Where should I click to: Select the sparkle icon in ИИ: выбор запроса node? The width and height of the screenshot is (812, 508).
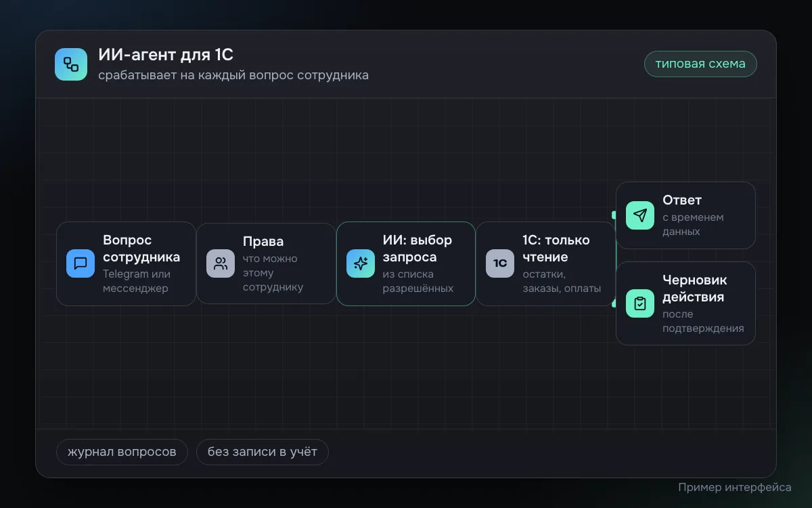tap(361, 263)
